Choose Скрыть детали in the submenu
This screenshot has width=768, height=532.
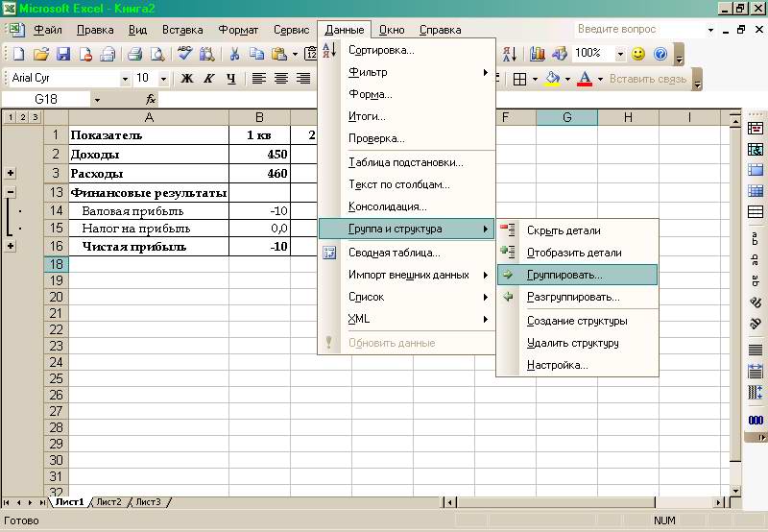[578, 230]
